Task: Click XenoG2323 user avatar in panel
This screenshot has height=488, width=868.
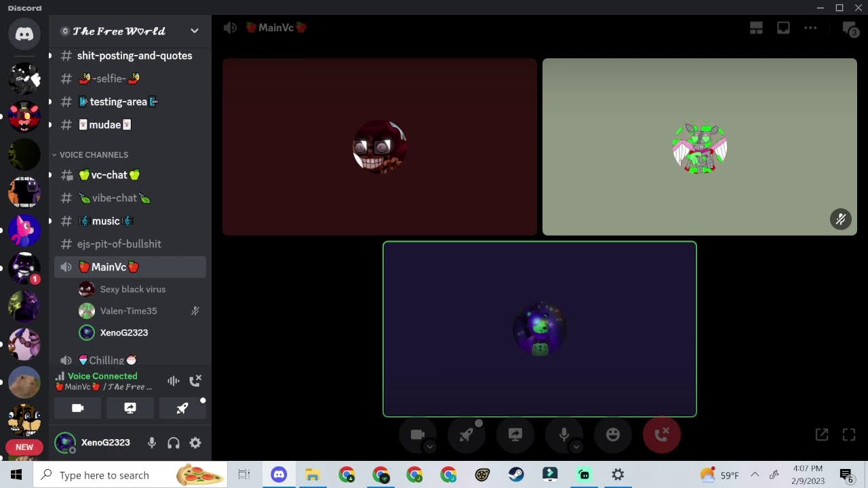Action: tap(65, 443)
